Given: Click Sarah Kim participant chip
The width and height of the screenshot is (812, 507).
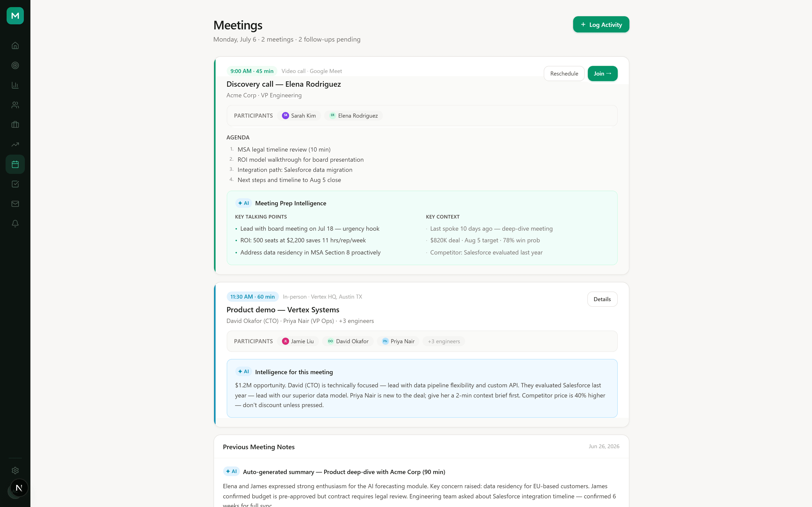Looking at the screenshot, I should 299,116.
